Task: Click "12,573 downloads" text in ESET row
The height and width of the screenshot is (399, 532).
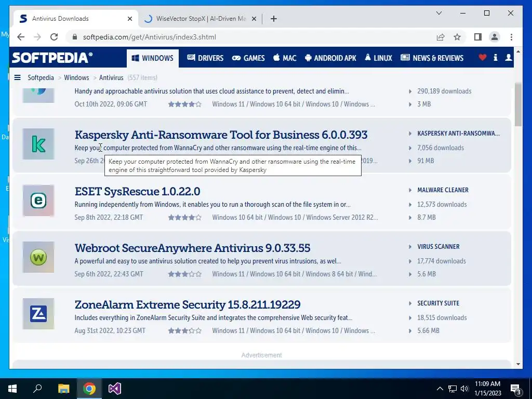Action: pos(442,205)
